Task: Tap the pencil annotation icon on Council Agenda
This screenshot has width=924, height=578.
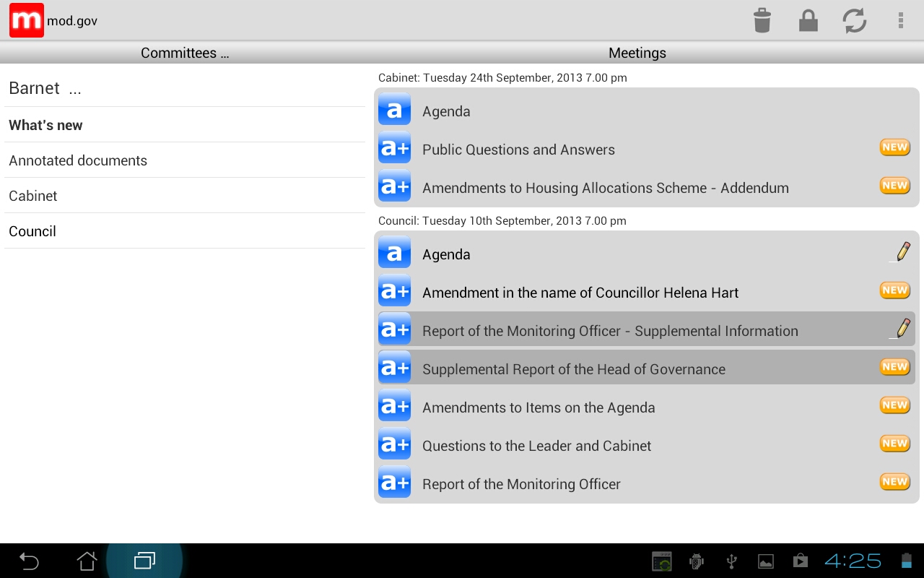Action: (902, 252)
